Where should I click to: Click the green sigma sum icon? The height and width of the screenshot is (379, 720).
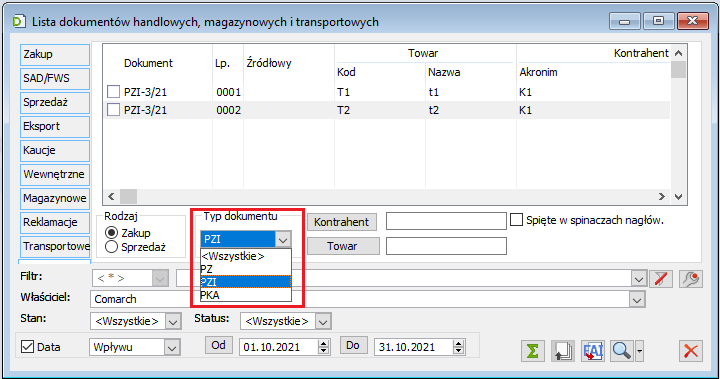533,351
